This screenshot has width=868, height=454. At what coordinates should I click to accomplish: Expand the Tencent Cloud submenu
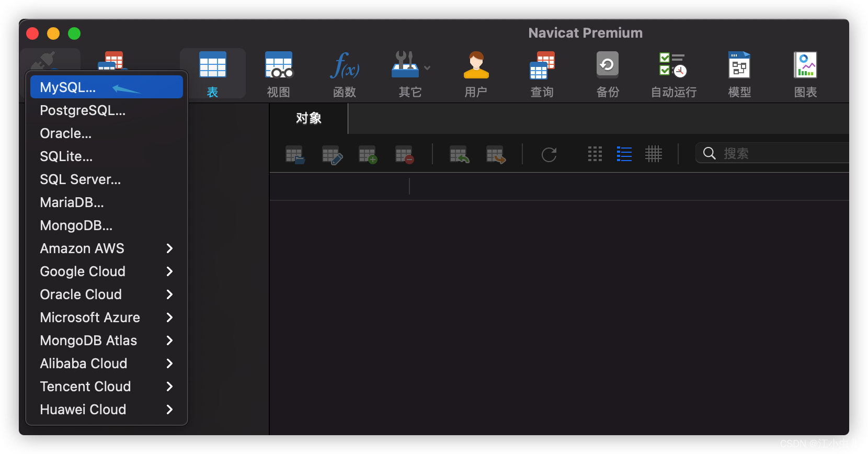pyautogui.click(x=107, y=387)
